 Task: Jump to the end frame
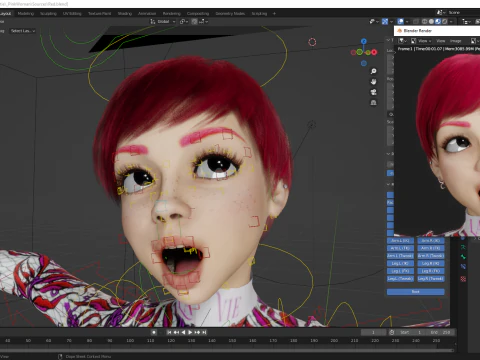(204, 332)
